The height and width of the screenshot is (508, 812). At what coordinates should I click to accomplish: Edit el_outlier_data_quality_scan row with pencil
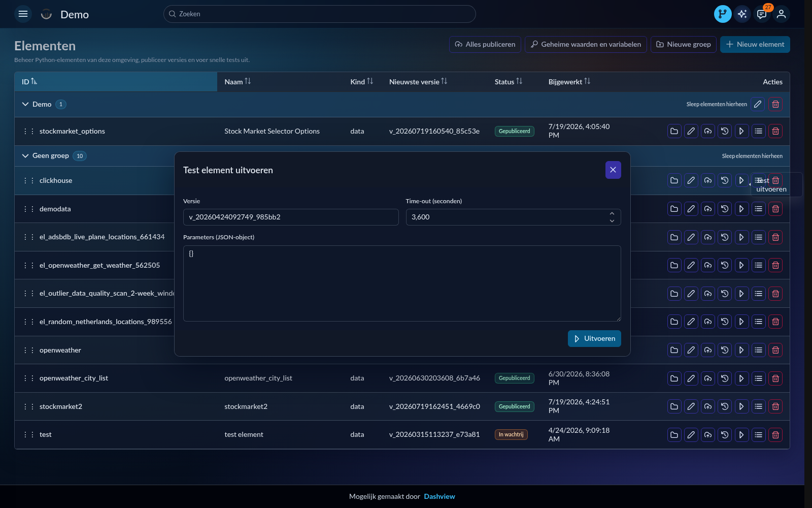pos(691,294)
